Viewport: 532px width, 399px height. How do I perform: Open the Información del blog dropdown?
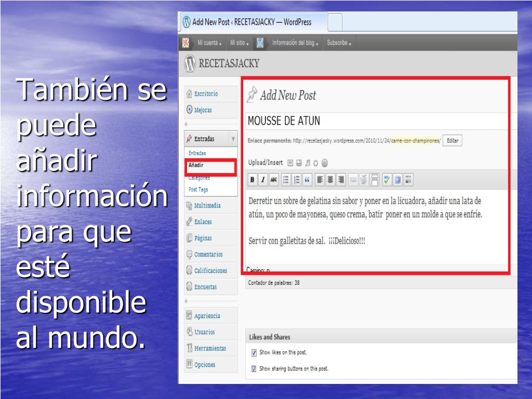pyautogui.click(x=295, y=43)
